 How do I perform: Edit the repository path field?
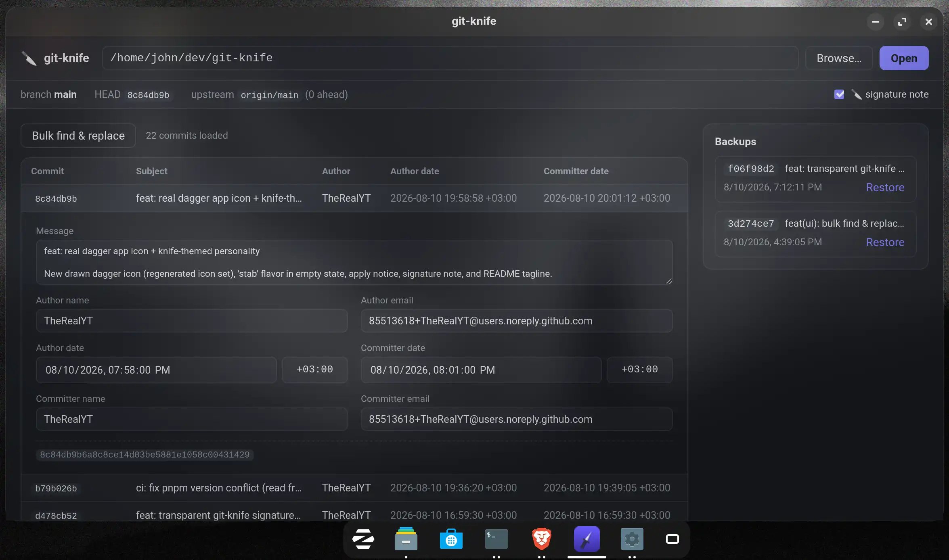click(x=450, y=58)
